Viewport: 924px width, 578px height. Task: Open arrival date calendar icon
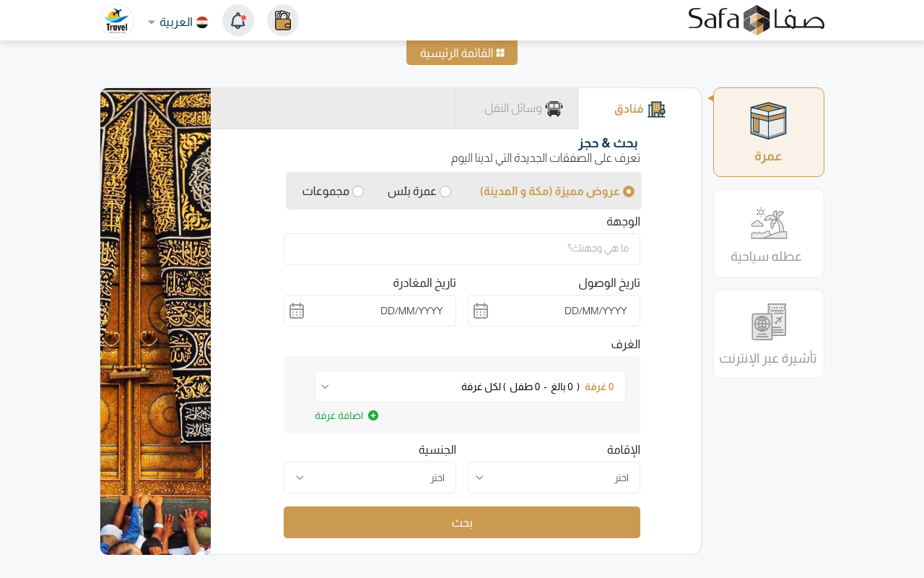[x=481, y=311]
